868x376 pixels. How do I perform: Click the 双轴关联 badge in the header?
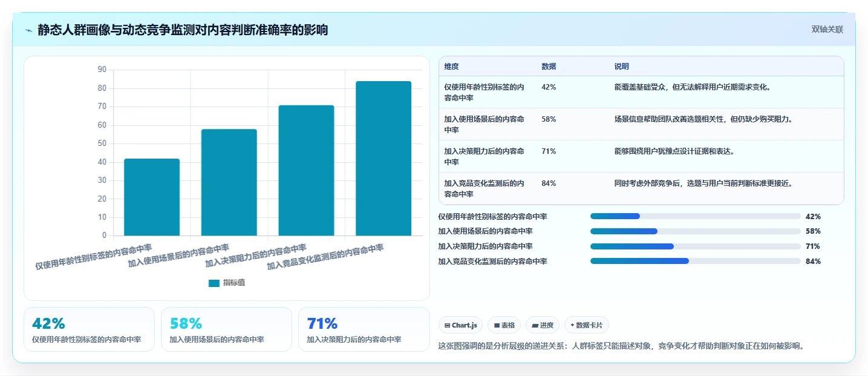coord(827,30)
